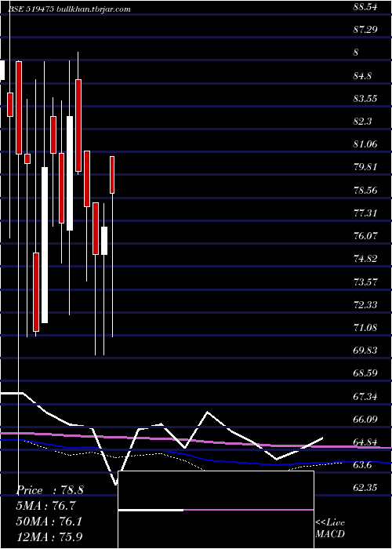The height and width of the screenshot is (549, 392).
Task: Click the 88.54 price axis label
Action: click(x=365, y=6)
